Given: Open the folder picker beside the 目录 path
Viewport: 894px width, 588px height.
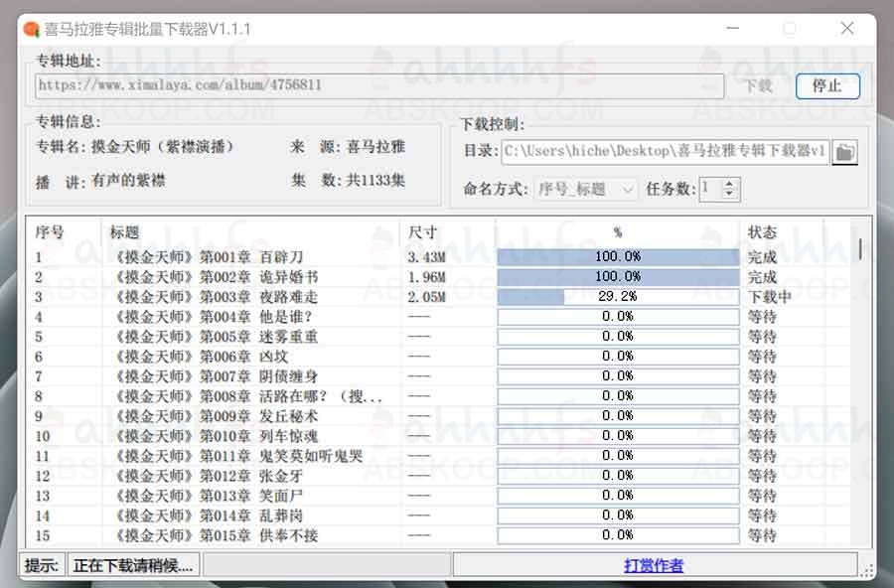Looking at the screenshot, I should [x=843, y=151].
